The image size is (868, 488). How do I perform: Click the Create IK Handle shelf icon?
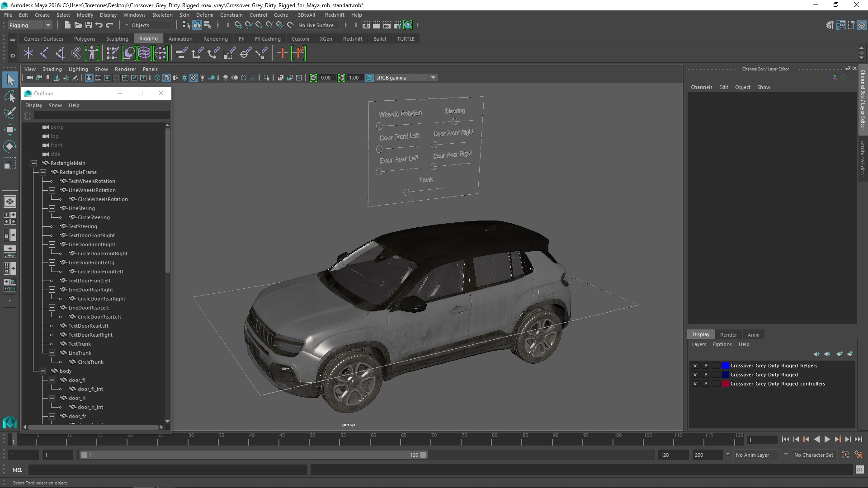coord(60,53)
